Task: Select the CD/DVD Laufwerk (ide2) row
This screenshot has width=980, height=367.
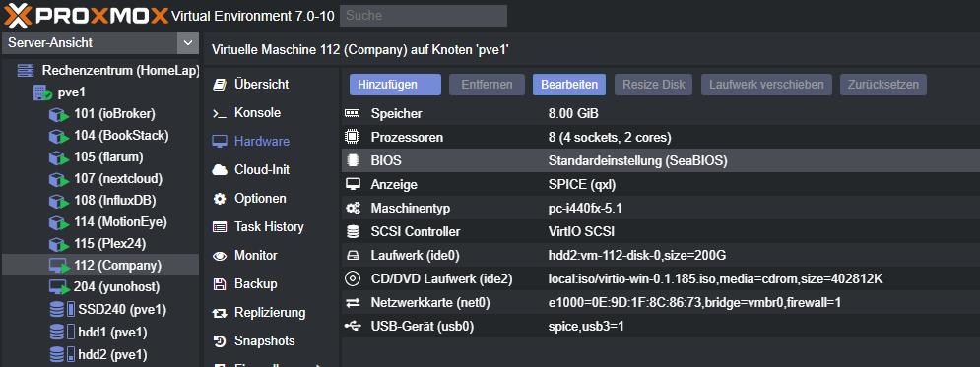Action: (660, 279)
